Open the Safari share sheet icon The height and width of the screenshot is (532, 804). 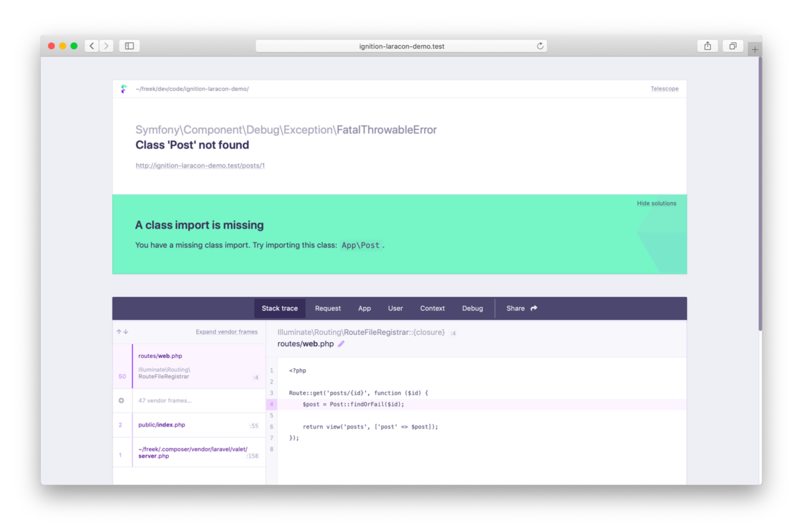click(x=708, y=46)
